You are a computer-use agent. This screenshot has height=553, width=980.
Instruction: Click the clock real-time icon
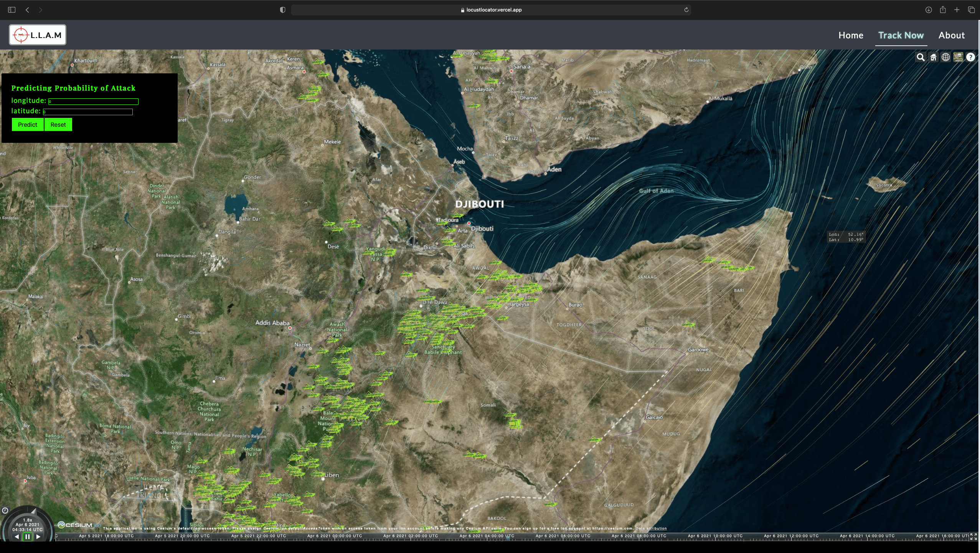(x=5, y=510)
